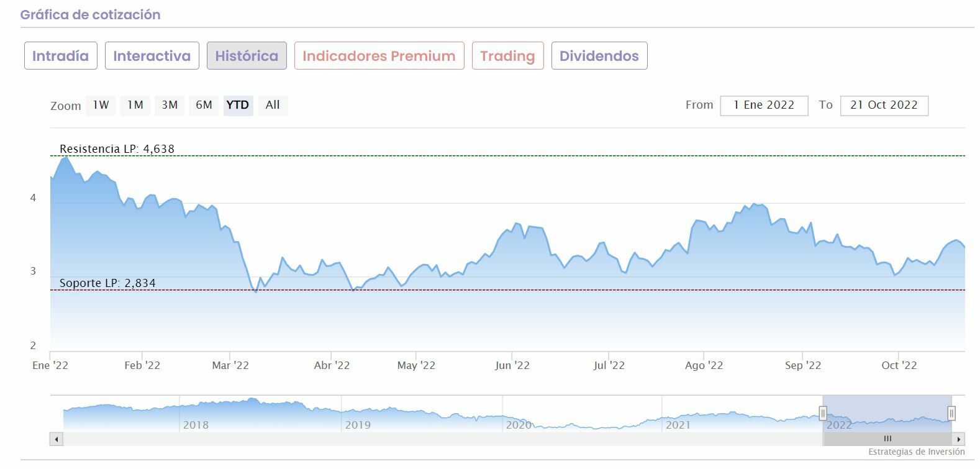980x469 pixels.
Task: Click the navigator scrollbar thumb grip
Action: (x=887, y=439)
